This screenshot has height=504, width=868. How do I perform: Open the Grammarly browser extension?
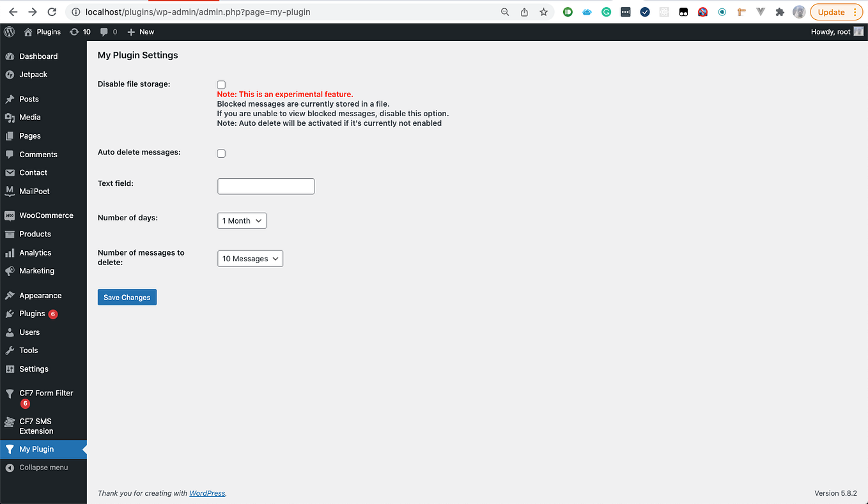(x=606, y=11)
